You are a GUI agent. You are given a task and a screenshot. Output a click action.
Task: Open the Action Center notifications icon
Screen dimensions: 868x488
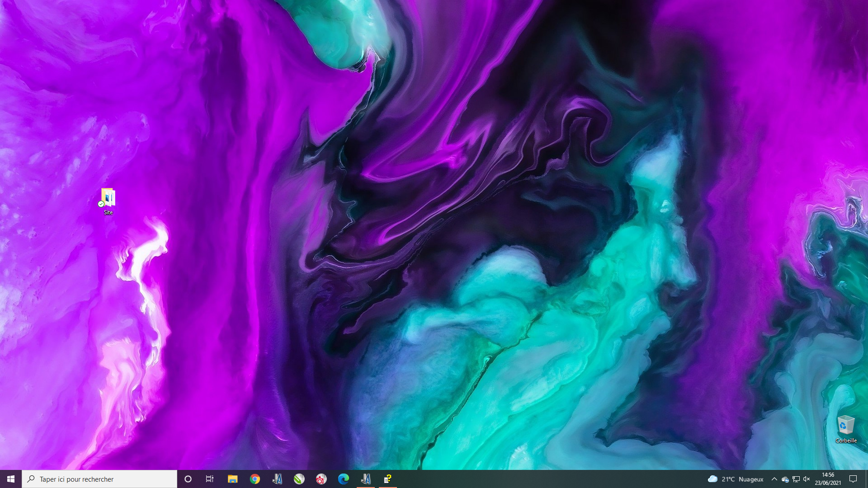coord(853,479)
